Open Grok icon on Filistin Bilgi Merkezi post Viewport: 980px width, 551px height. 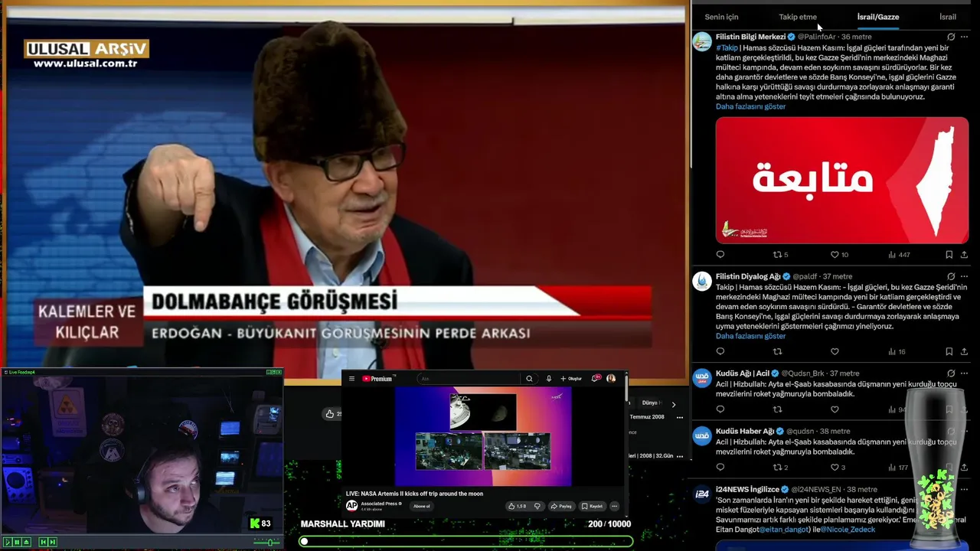pos(951,37)
